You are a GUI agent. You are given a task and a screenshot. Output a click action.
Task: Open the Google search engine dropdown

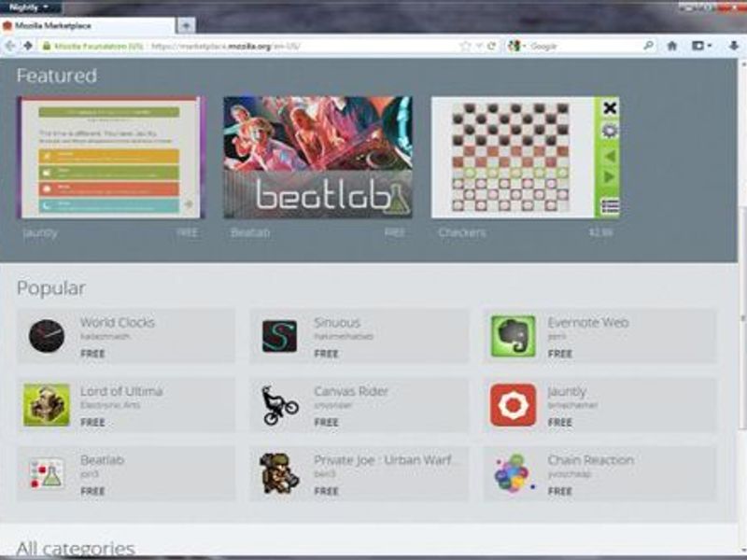516,46
